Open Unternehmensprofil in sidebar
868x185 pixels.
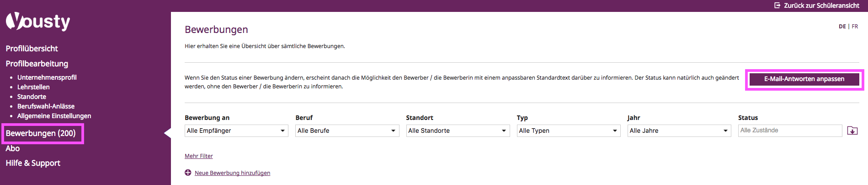47,77
